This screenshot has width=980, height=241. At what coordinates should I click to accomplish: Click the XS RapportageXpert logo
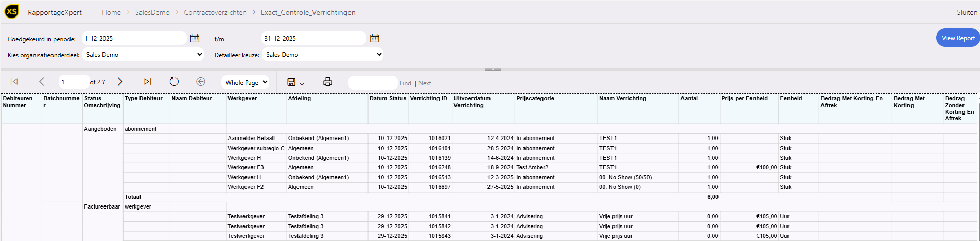point(12,12)
